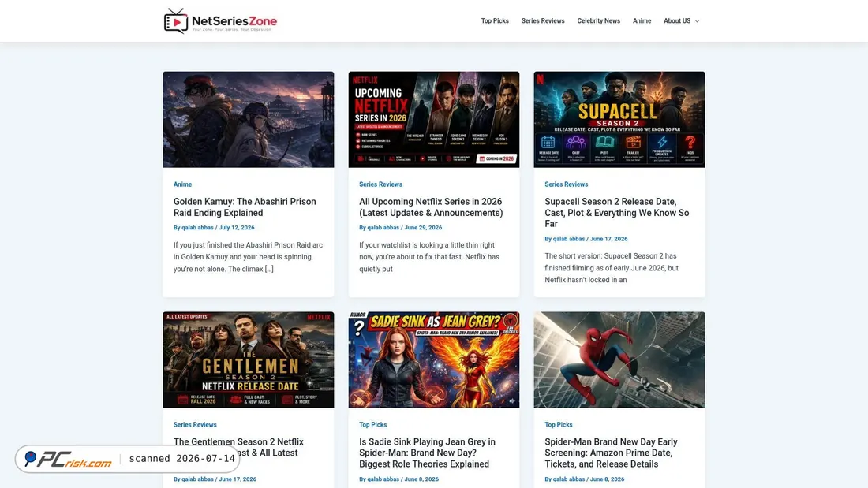
Task: Open Supacell Season 2 Release Date title
Action: [617, 212]
